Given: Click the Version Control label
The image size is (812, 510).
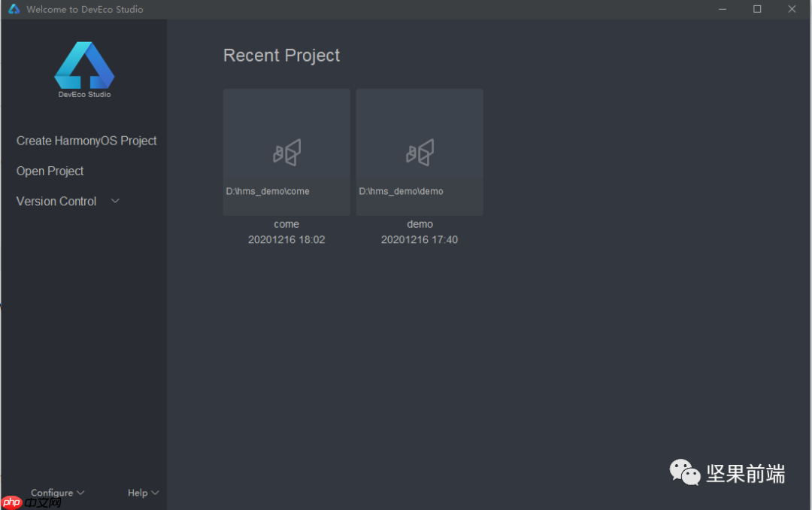Looking at the screenshot, I should click(56, 201).
